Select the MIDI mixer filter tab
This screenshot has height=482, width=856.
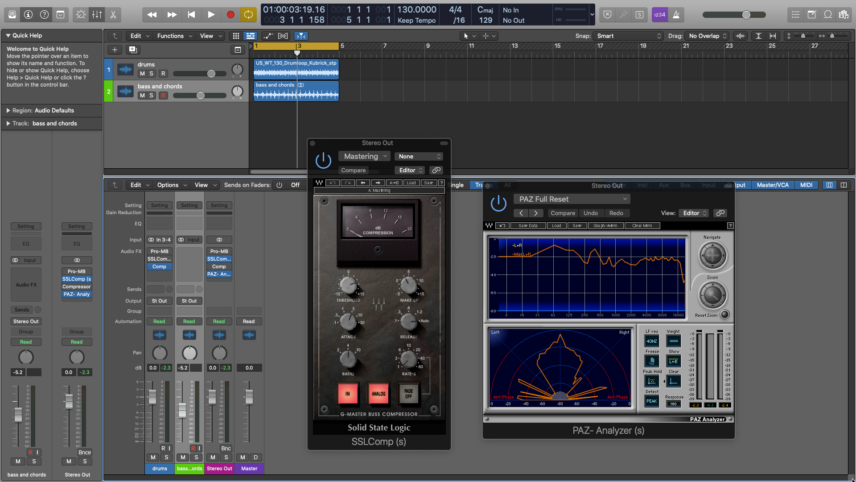[x=806, y=185]
